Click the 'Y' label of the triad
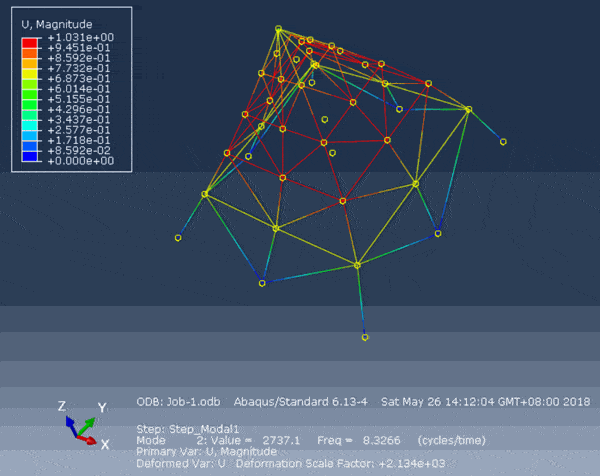 [x=102, y=408]
